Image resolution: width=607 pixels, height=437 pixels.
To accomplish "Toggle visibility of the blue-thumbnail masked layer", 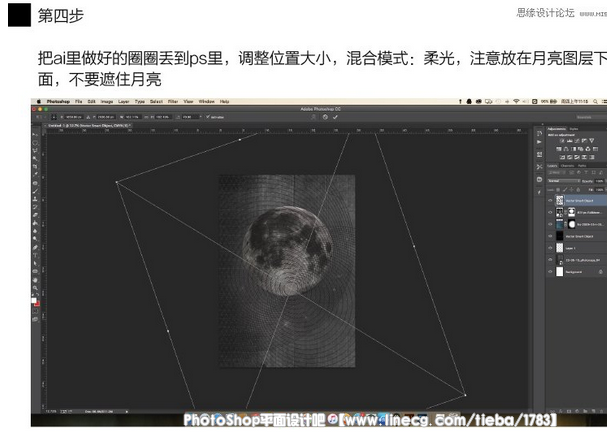I will (550, 224).
